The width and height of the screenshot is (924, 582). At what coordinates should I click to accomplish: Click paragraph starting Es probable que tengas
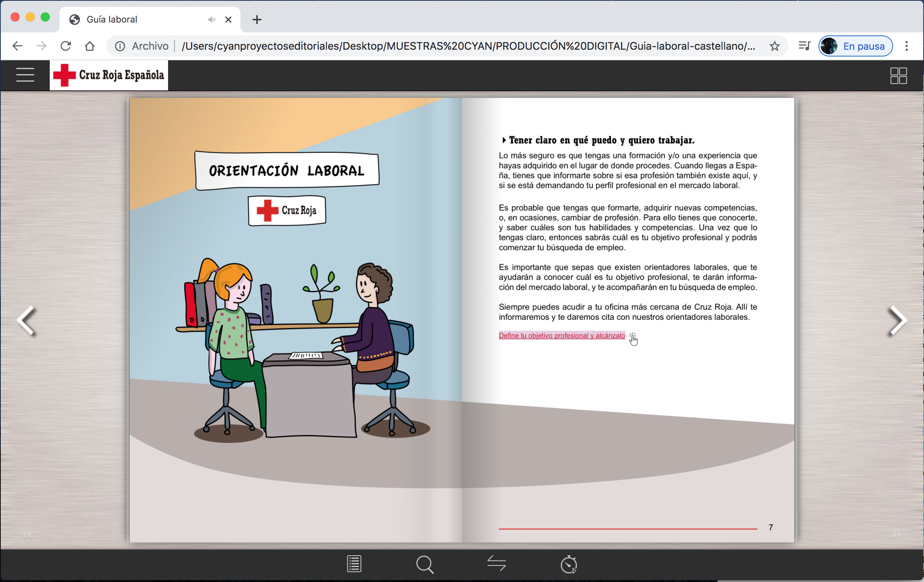point(628,228)
